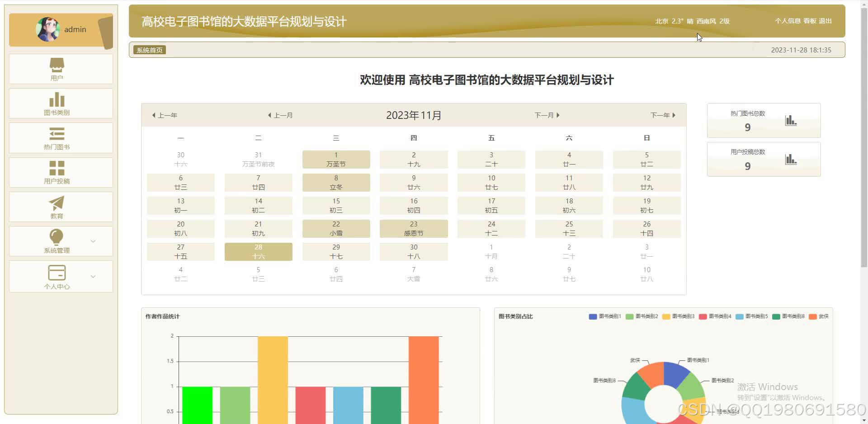The width and height of the screenshot is (868, 424).
Task: Click the 热门图书总数 value 9
Action: [748, 127]
